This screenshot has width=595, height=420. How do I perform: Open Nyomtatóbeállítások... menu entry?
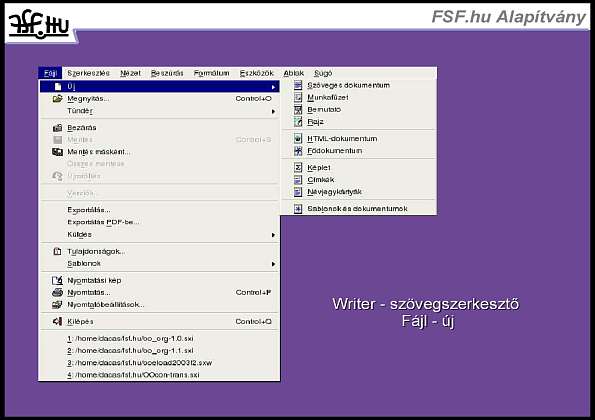(x=159, y=304)
